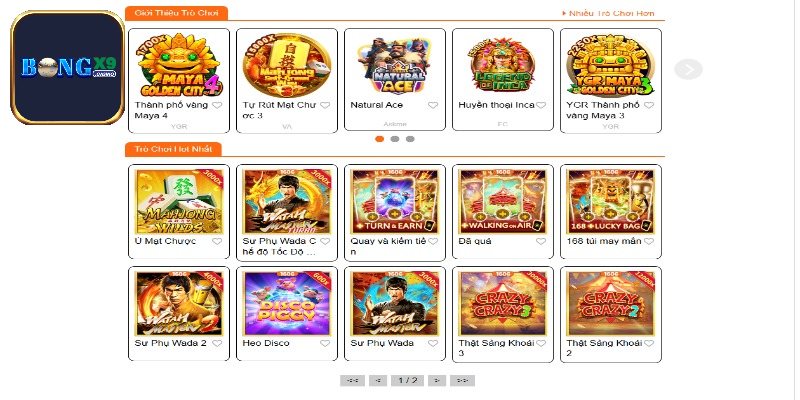Open the Crazy Crazy 3 game thumbnail

(503, 304)
